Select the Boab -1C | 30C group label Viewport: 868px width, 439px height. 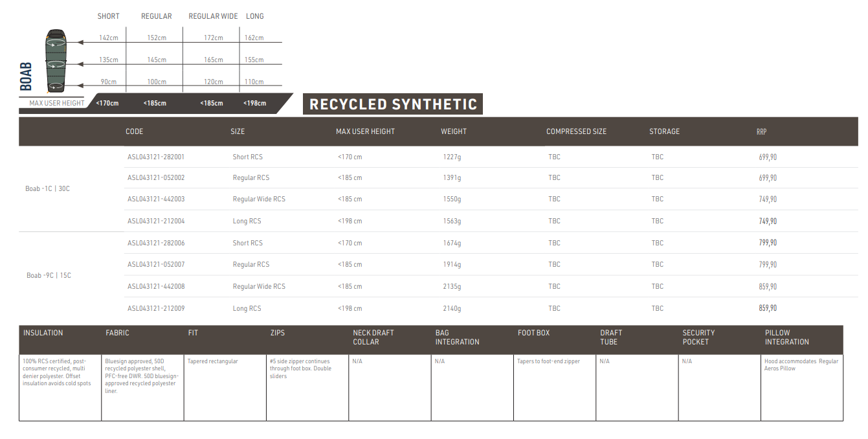pos(48,189)
